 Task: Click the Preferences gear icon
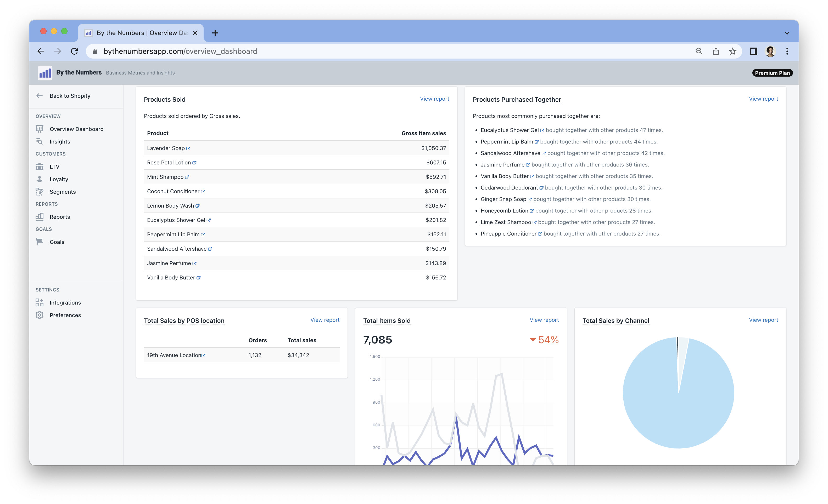tap(40, 315)
